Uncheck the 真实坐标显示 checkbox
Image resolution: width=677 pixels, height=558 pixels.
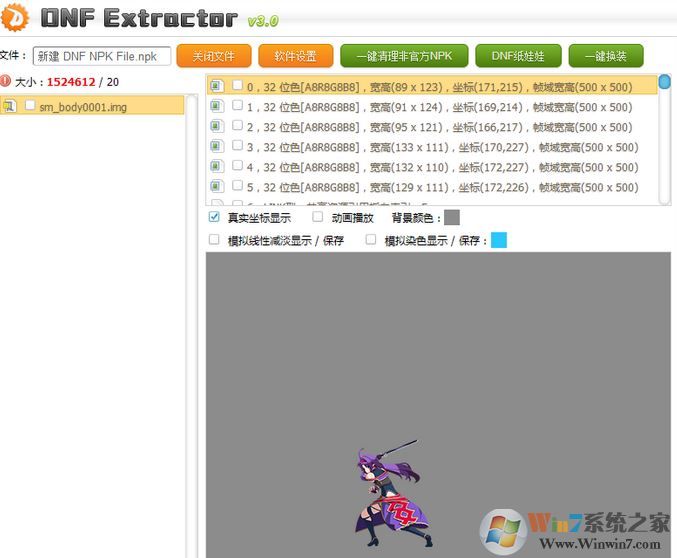[214, 217]
